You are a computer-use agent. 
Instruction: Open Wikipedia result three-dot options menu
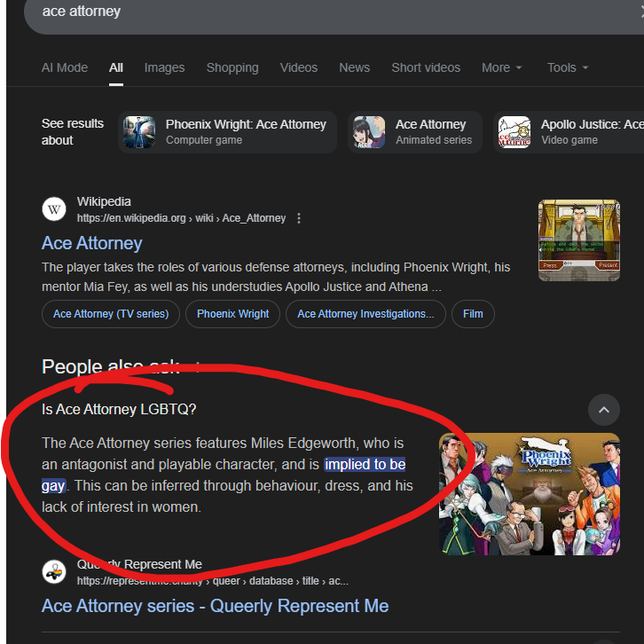coord(299,218)
